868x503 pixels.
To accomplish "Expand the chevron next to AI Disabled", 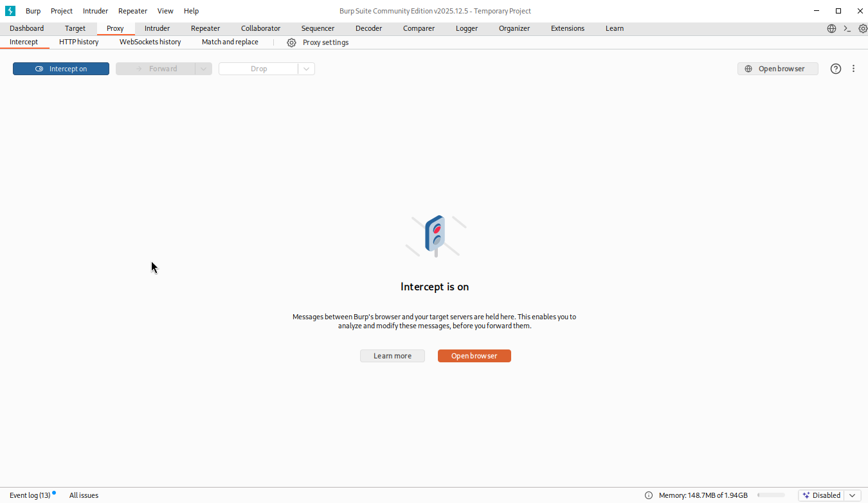I will (853, 495).
